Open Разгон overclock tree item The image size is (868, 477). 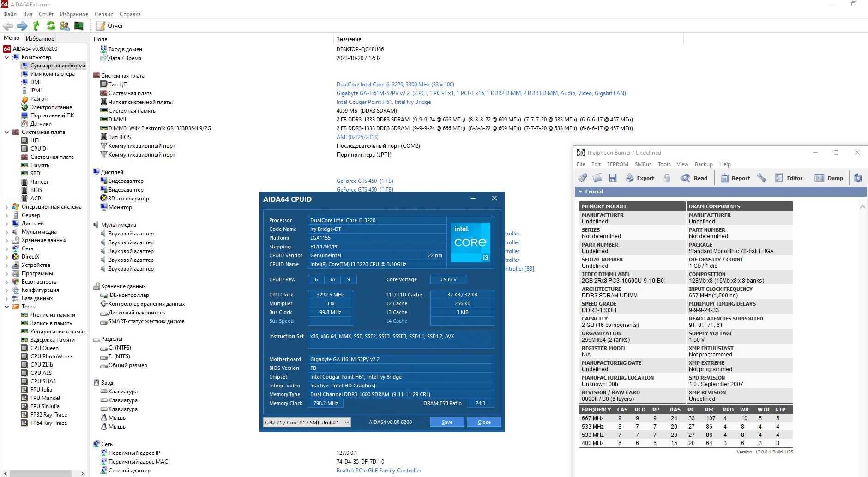click(x=39, y=99)
